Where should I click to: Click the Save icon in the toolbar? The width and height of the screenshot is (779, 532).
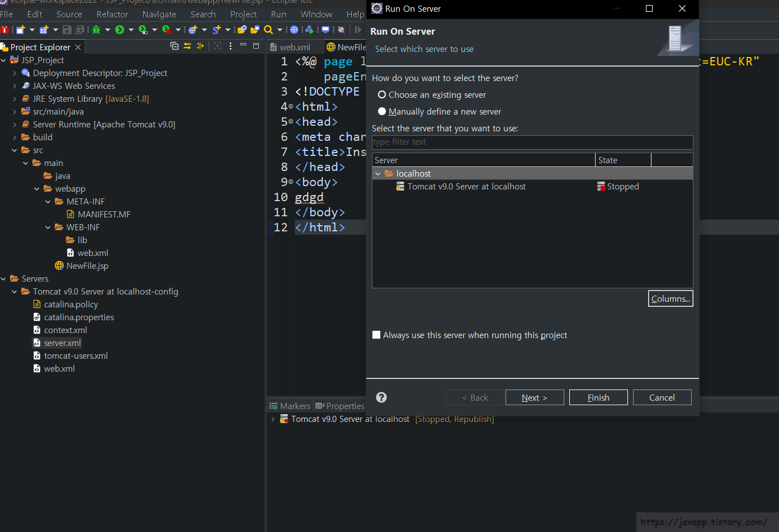[x=67, y=30]
